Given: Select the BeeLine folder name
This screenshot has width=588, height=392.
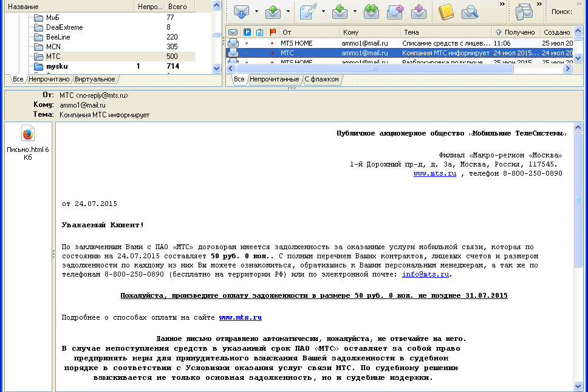Looking at the screenshot, I should coord(58,37).
